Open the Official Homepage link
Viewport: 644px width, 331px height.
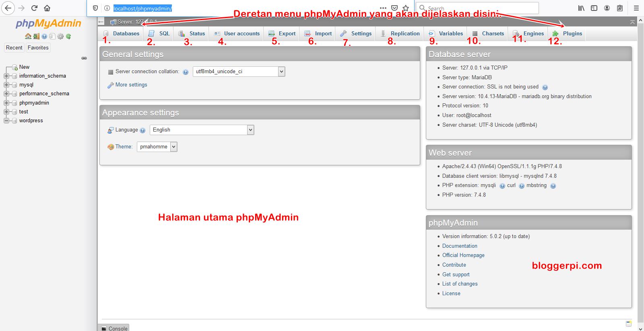point(463,255)
